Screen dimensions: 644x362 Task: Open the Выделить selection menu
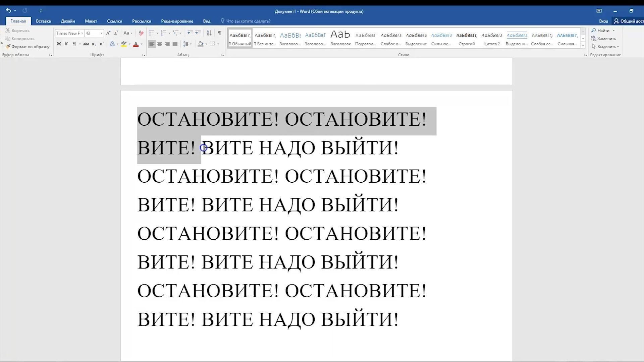(606, 47)
